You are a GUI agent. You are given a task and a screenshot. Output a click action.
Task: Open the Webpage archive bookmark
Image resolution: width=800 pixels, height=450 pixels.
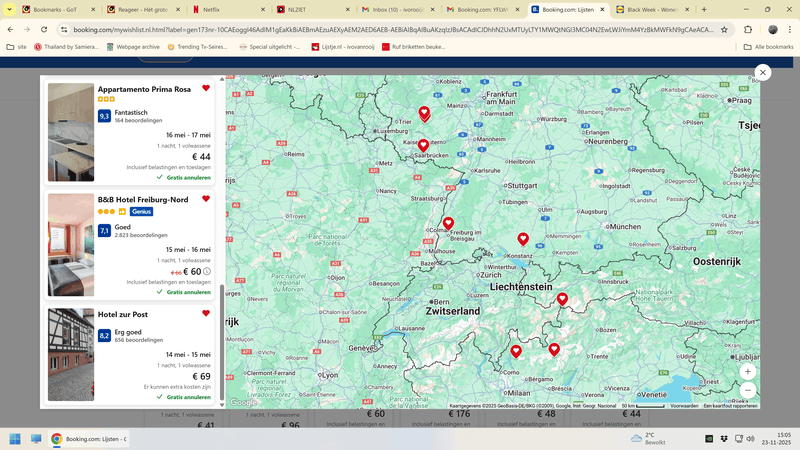point(133,47)
